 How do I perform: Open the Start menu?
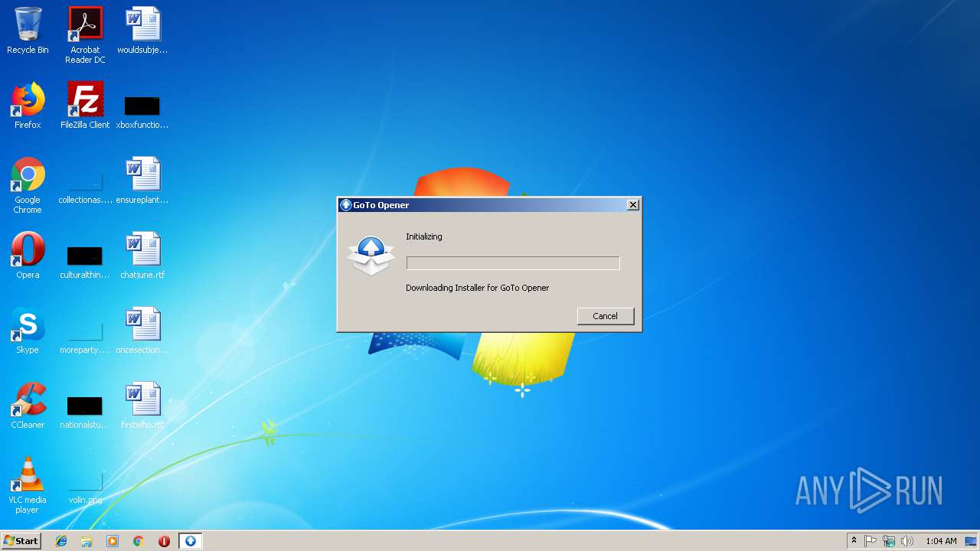click(21, 541)
